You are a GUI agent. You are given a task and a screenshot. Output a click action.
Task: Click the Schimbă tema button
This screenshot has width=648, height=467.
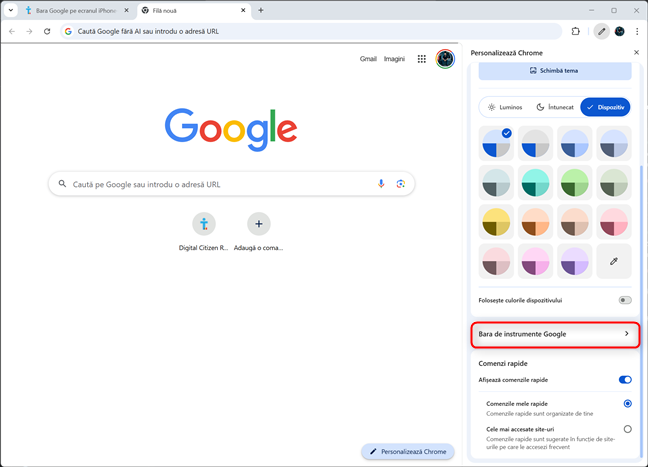coord(555,71)
